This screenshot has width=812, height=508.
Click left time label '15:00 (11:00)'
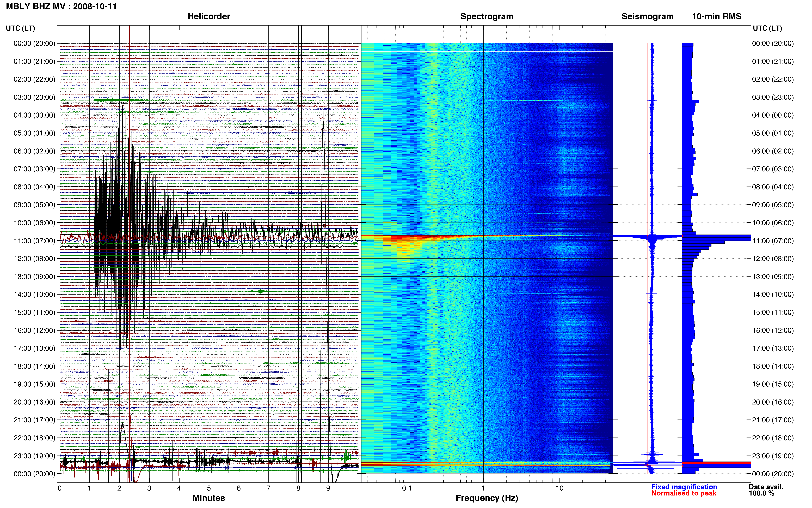click(x=34, y=312)
